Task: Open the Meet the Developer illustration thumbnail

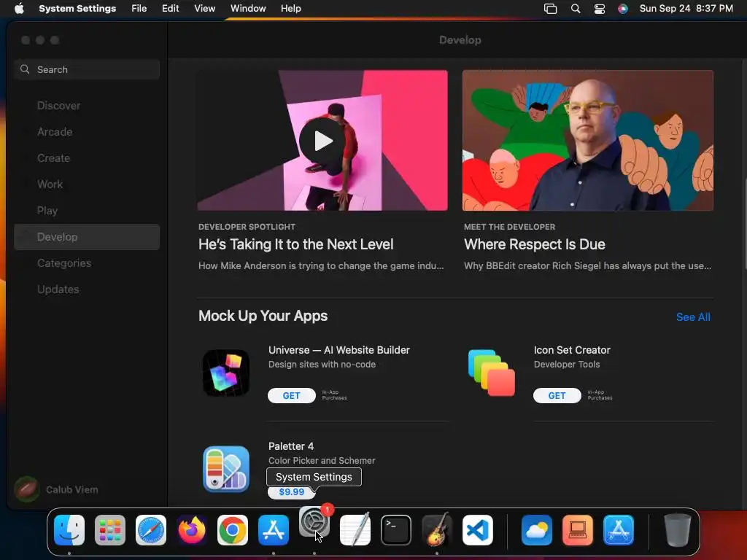Action: (588, 141)
